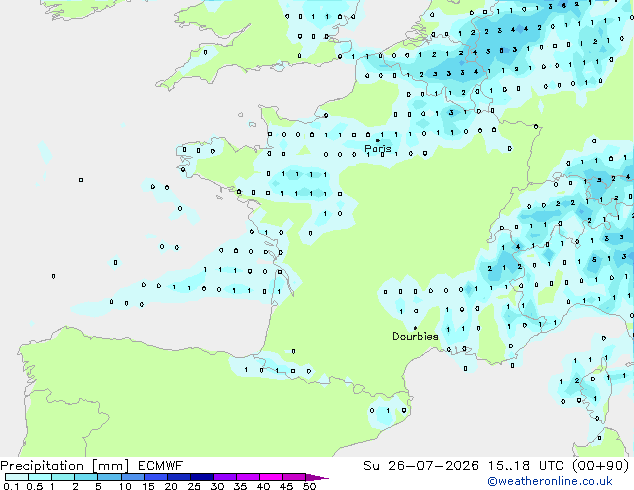The width and height of the screenshot is (634, 490).
Task: Pick the 10–15 mm legend swatch
Action: [x=132, y=477]
